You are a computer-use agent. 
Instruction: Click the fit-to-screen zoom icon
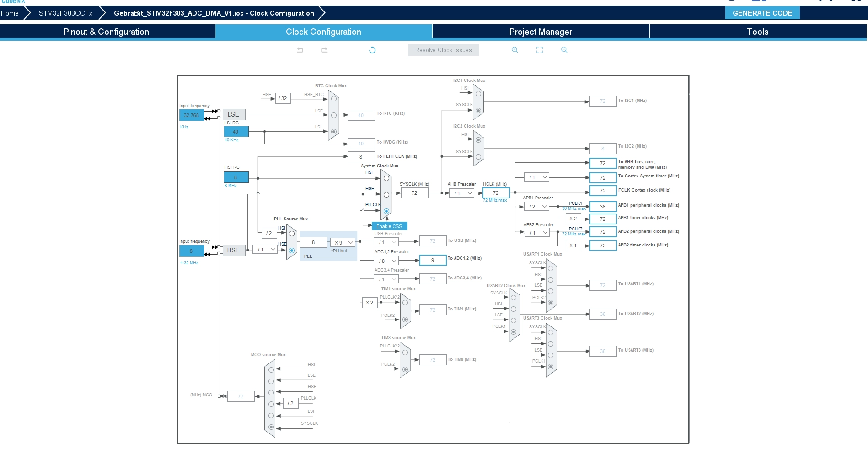pos(540,50)
